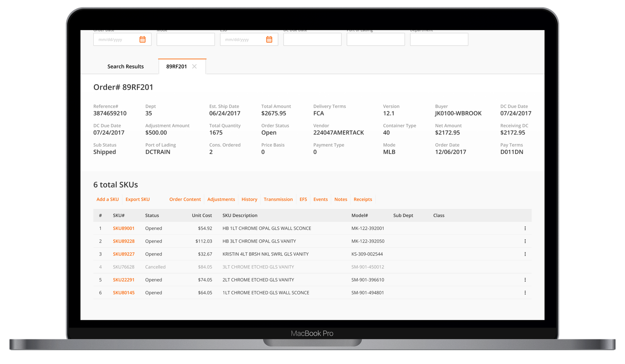Click the Mode input field

tap(186, 39)
